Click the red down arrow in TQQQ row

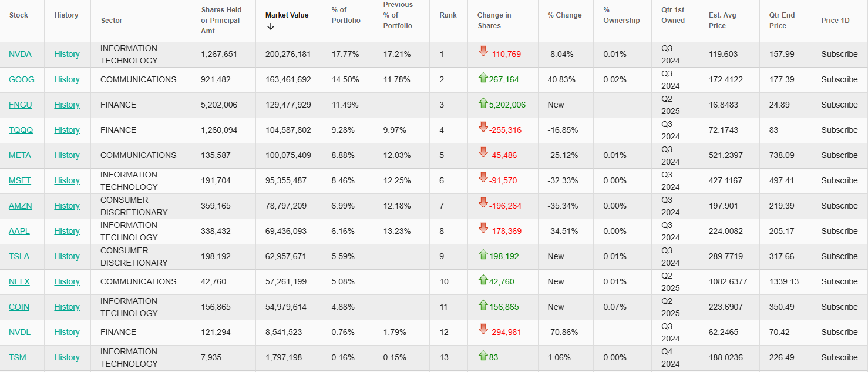483,127
